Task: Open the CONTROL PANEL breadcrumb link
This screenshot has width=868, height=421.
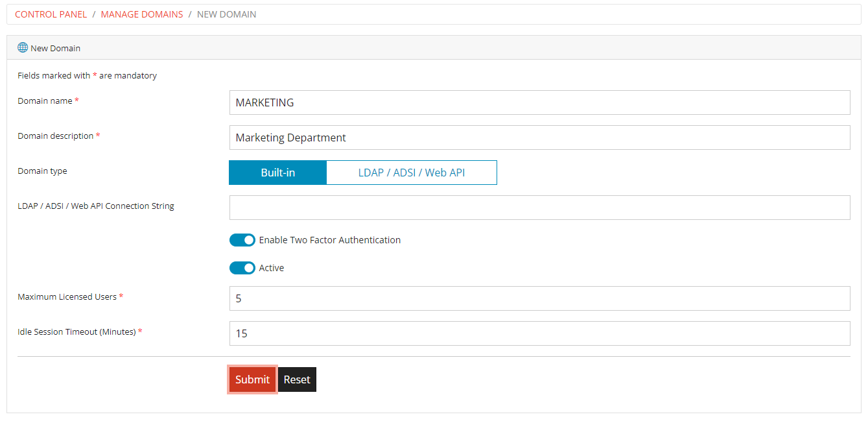Action: coord(51,14)
